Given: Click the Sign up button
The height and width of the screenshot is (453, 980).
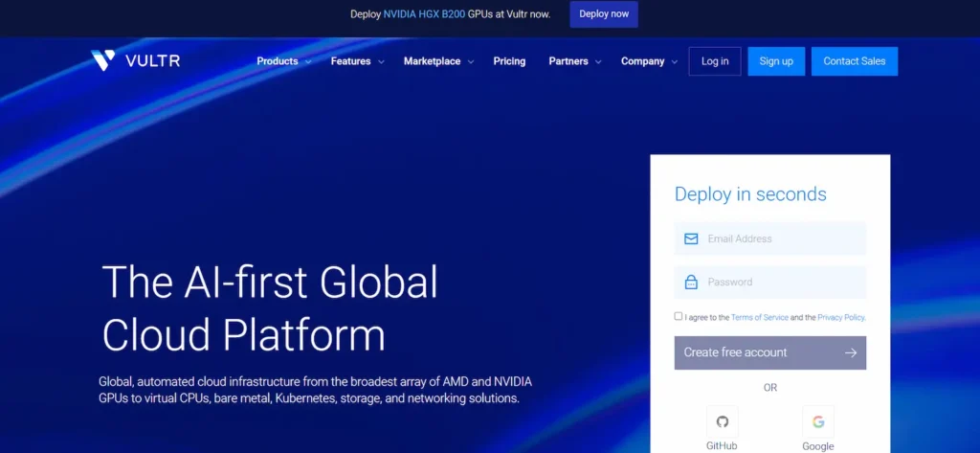Looking at the screenshot, I should [776, 61].
